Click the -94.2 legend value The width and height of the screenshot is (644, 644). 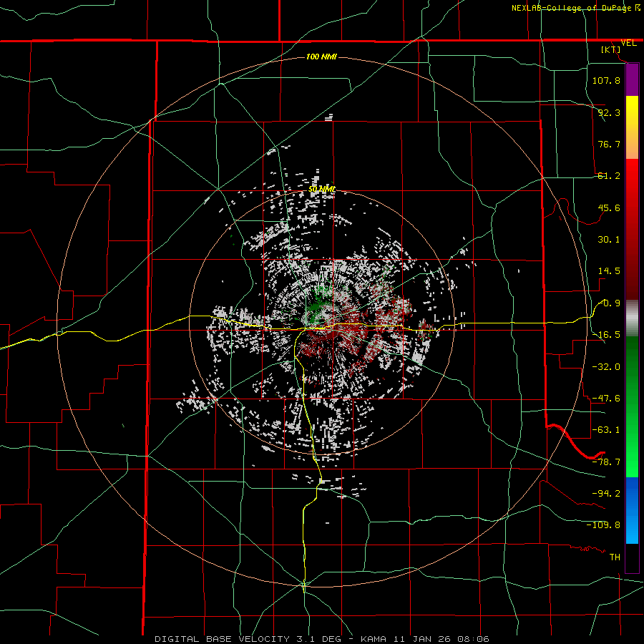[606, 493]
